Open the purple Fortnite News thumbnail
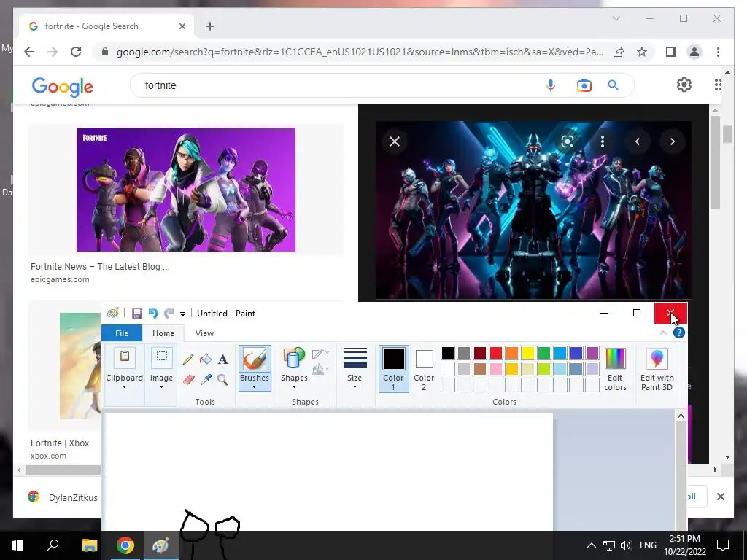Image resolution: width=747 pixels, height=560 pixels. pyautogui.click(x=186, y=190)
